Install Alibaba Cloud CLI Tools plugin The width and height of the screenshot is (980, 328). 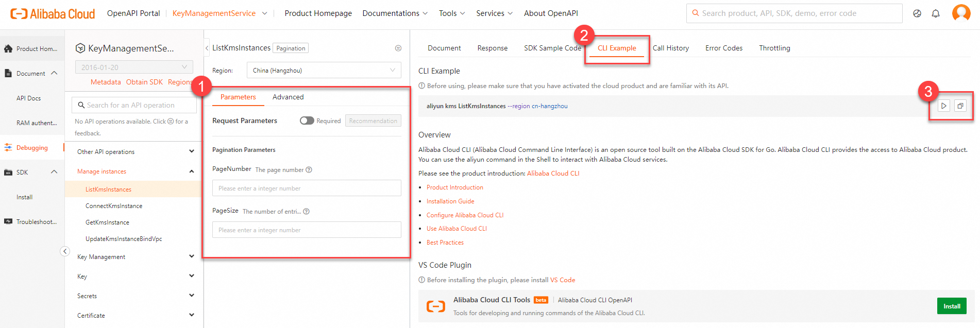951,306
